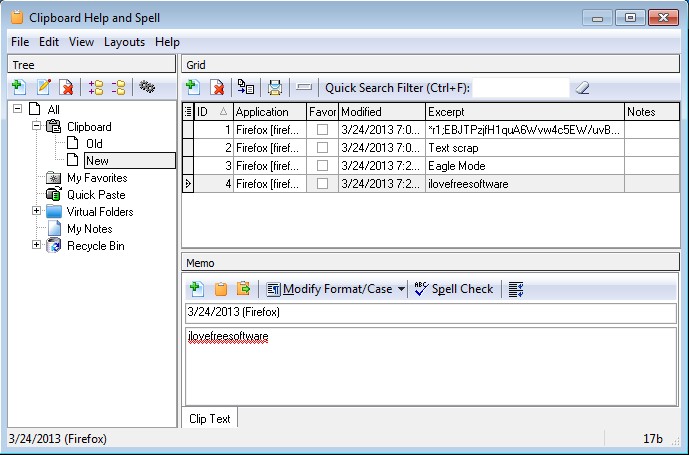Viewport: 689px width, 455px height.
Task: Tick the Favorite checkbox for Text scrap row
Action: 322,147
